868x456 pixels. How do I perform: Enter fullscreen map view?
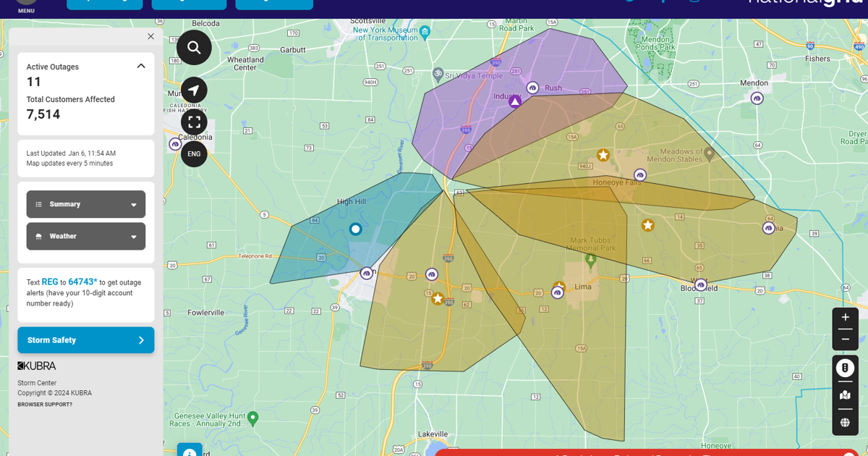point(194,122)
